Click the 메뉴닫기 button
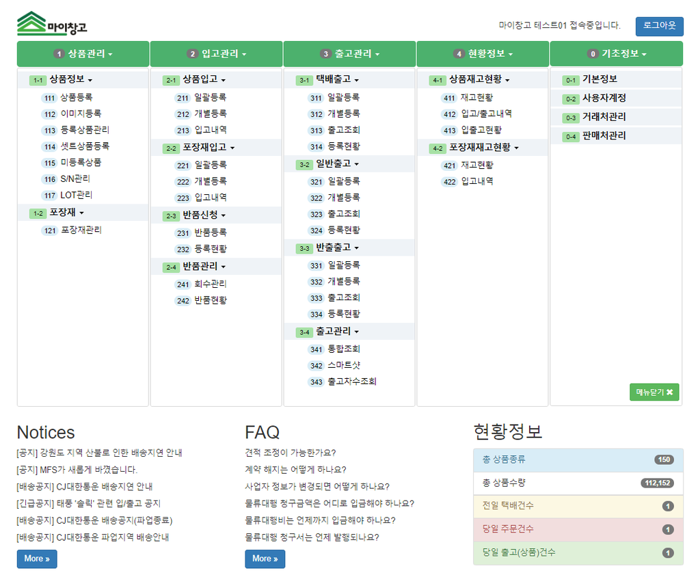Viewport: 700px width, 588px height. pyautogui.click(x=654, y=392)
